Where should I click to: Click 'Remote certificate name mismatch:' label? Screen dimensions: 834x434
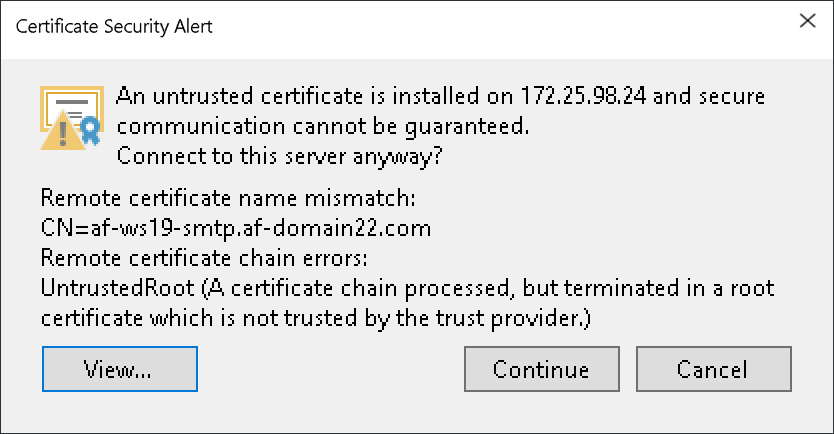click(x=228, y=198)
